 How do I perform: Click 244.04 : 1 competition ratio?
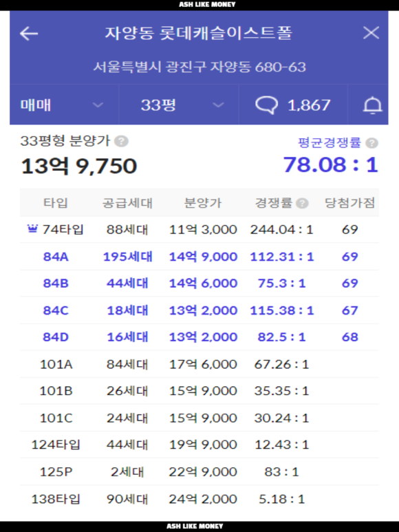tap(281, 230)
